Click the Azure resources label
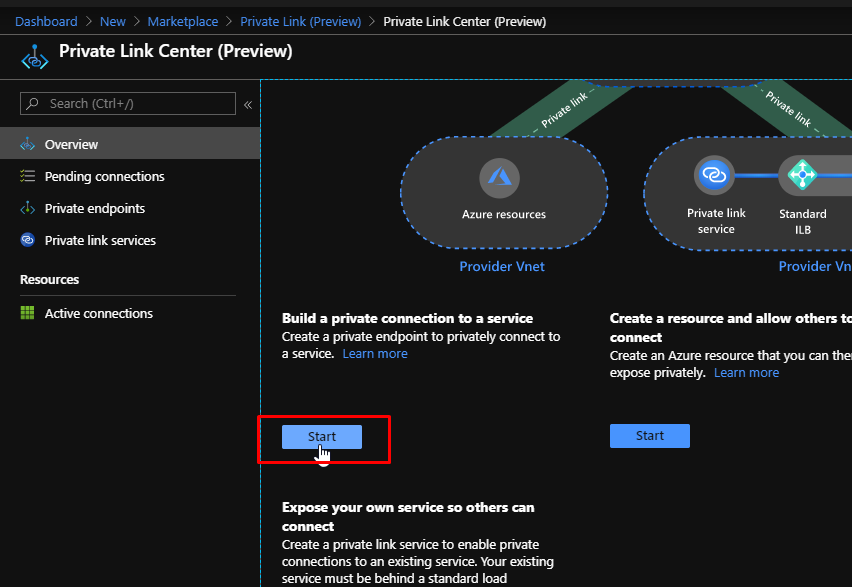Screen dimensions: 852x587 pos(504,214)
